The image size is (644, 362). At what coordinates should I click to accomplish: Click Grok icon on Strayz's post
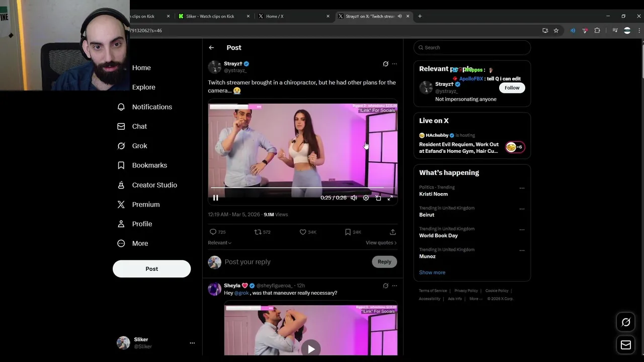pos(385,64)
